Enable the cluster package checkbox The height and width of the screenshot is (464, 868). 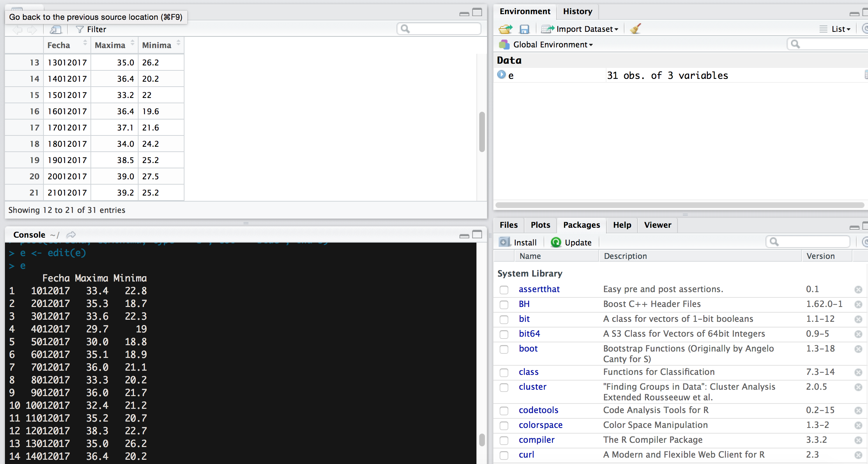pos(504,388)
